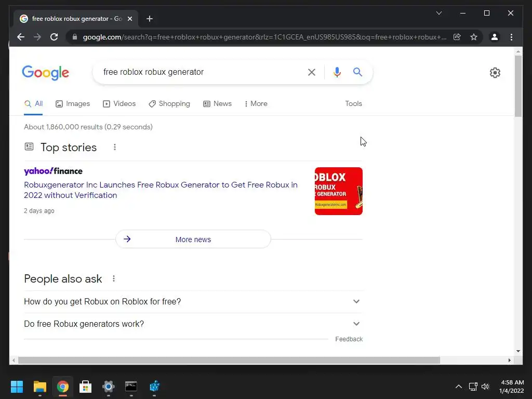View site information via the padlock icon
The height and width of the screenshot is (399, 532).
tap(75, 37)
